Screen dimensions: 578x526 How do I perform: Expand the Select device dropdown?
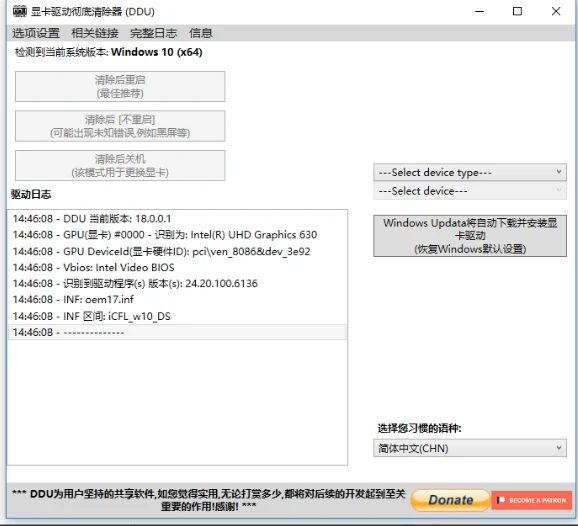(x=470, y=191)
